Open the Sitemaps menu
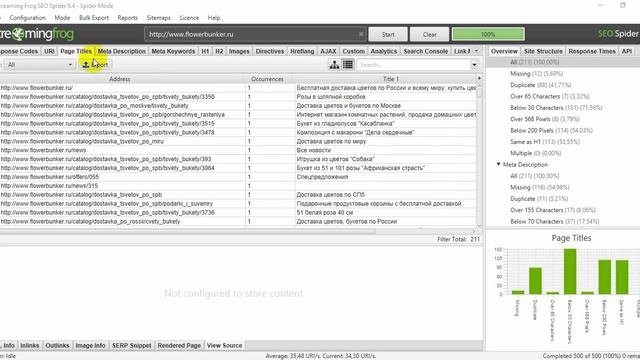This screenshot has width=640, height=360. tap(158, 18)
